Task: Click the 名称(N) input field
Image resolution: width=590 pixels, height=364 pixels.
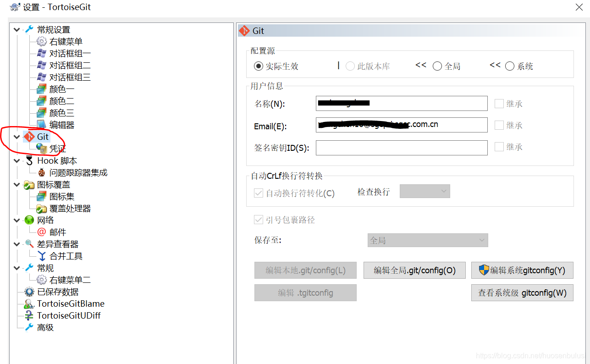Action: pyautogui.click(x=402, y=104)
